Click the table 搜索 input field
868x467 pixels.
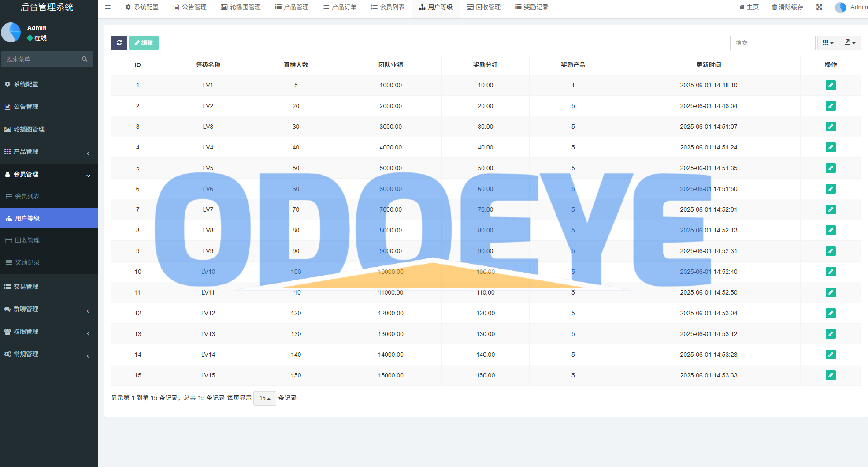click(772, 43)
